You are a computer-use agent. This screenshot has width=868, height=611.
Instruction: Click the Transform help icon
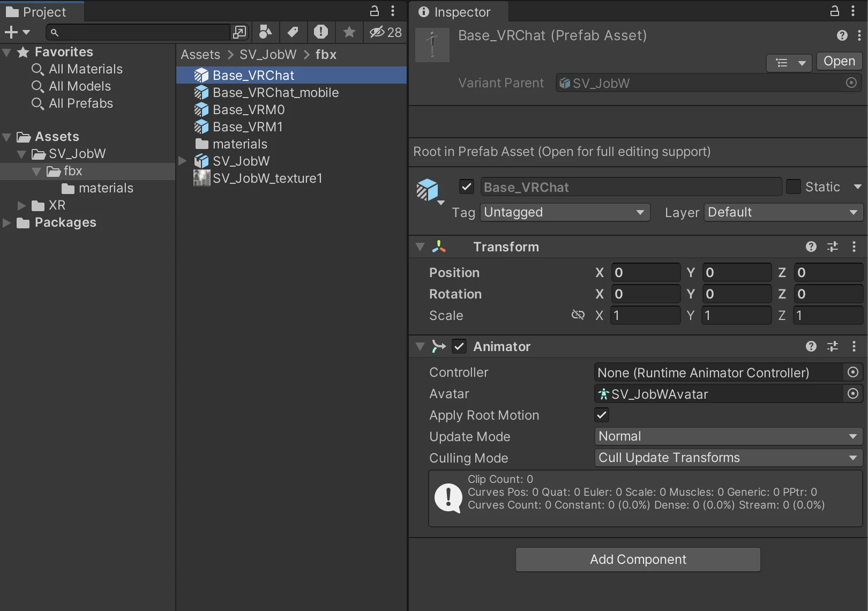[811, 247]
